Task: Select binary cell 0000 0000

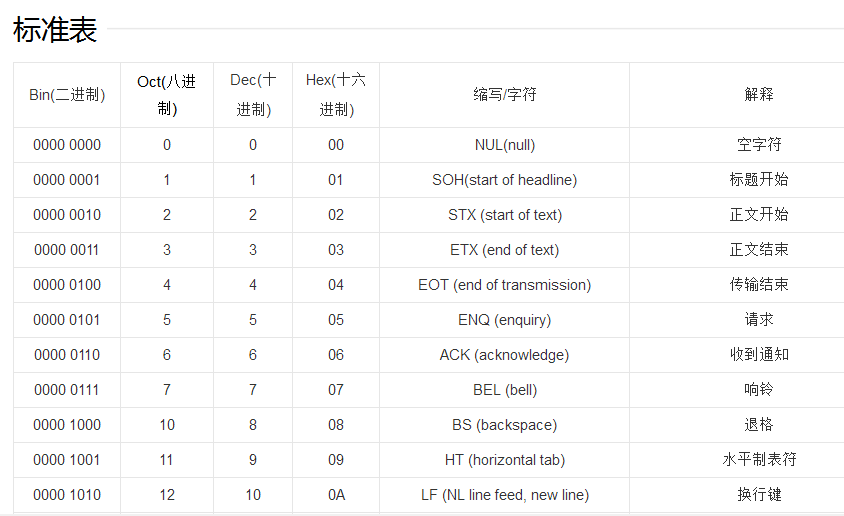Action: [x=67, y=145]
